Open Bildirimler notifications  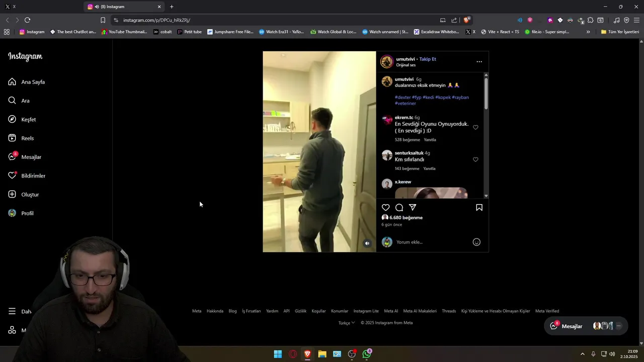27,176
